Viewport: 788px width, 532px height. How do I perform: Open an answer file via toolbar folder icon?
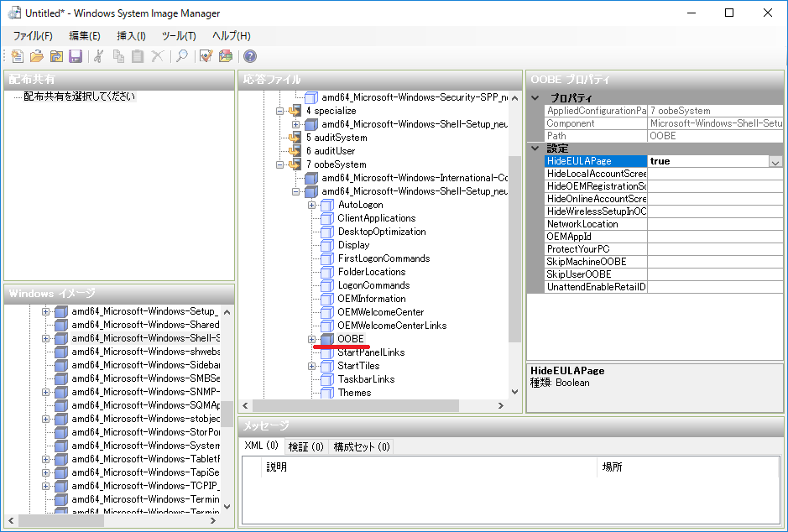pos(37,56)
